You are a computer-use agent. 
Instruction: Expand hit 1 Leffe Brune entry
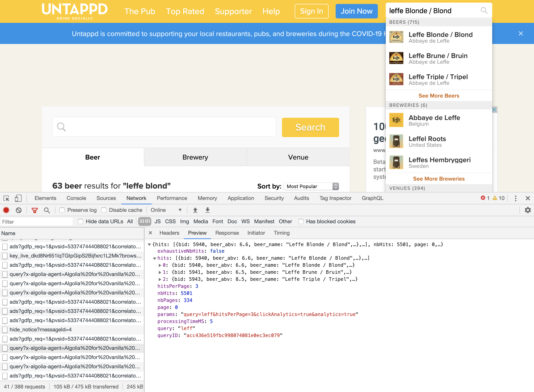tap(160, 272)
